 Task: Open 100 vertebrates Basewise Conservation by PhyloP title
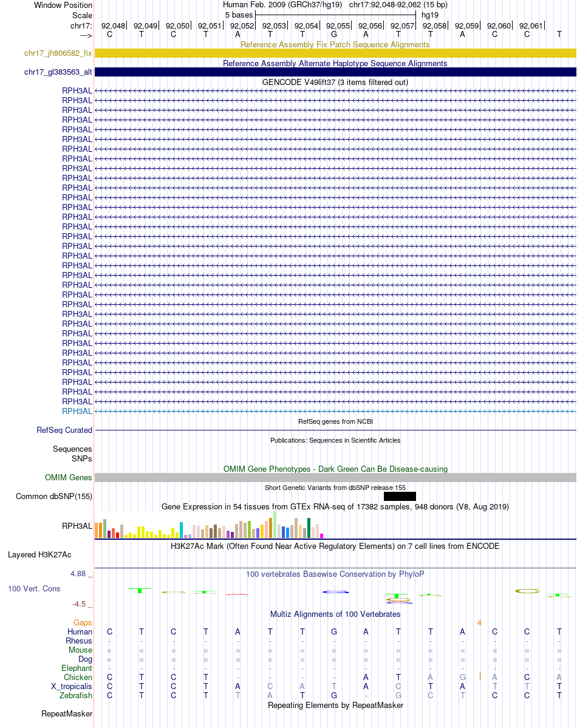point(335,574)
